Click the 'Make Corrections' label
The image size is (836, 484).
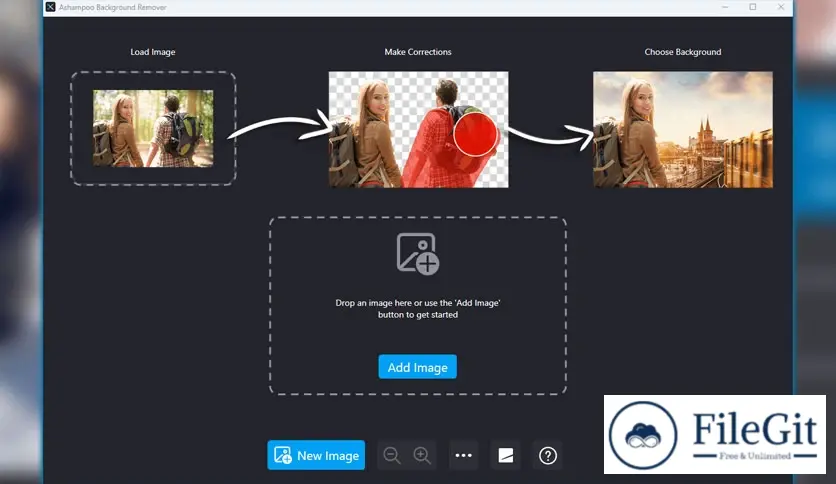point(418,52)
